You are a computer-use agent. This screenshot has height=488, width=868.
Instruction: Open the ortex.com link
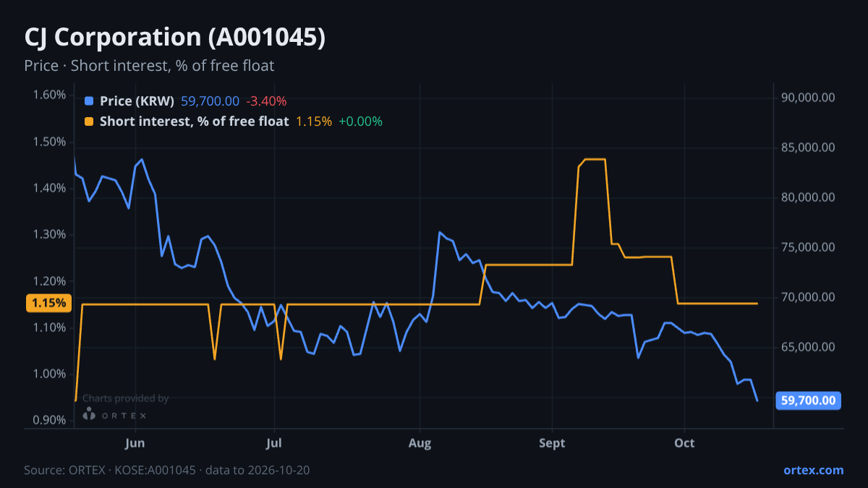(814, 470)
